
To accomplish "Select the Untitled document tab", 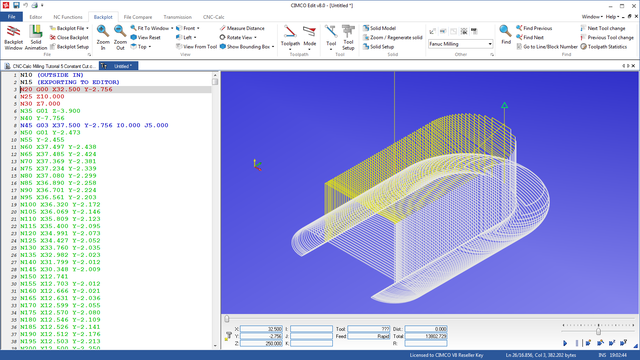I will [118, 66].
